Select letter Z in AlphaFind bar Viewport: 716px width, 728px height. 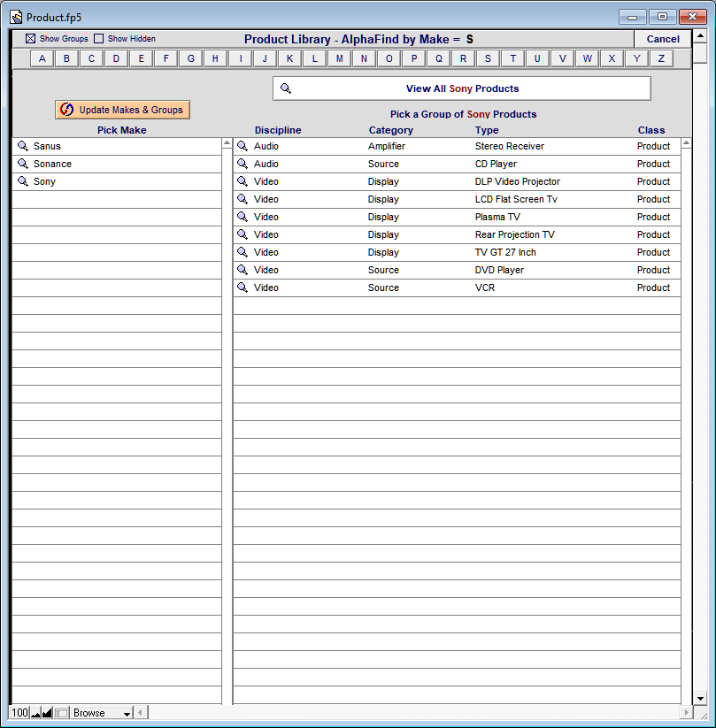pos(662,58)
